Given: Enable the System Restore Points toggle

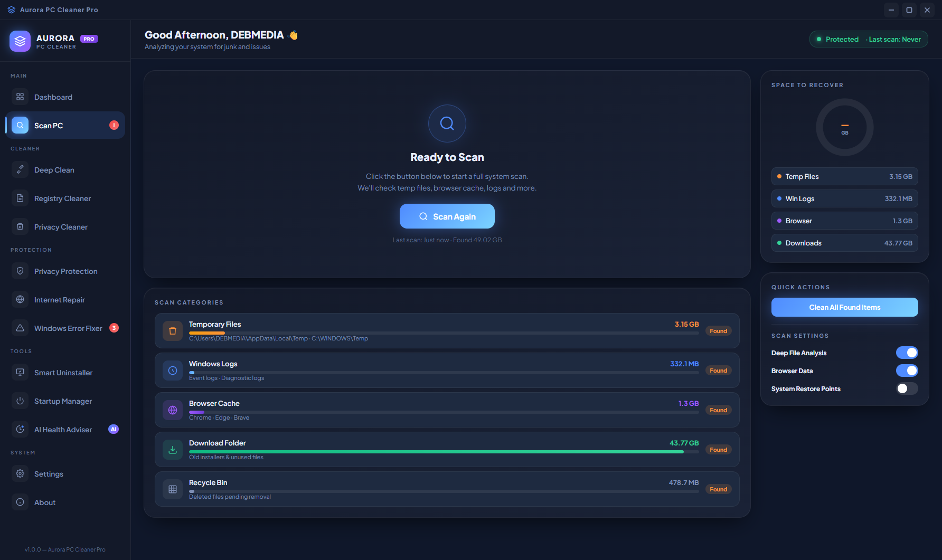Looking at the screenshot, I should 907,388.
